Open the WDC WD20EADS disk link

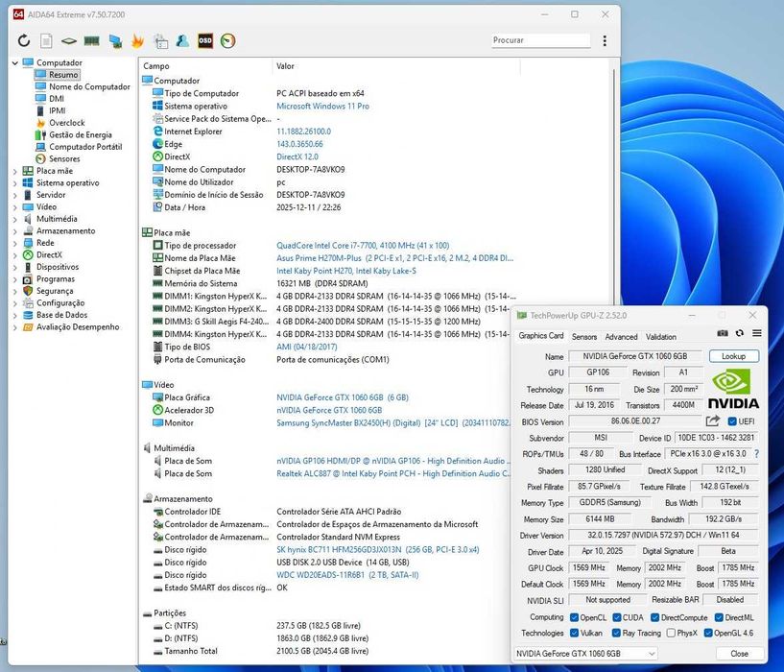(347, 575)
